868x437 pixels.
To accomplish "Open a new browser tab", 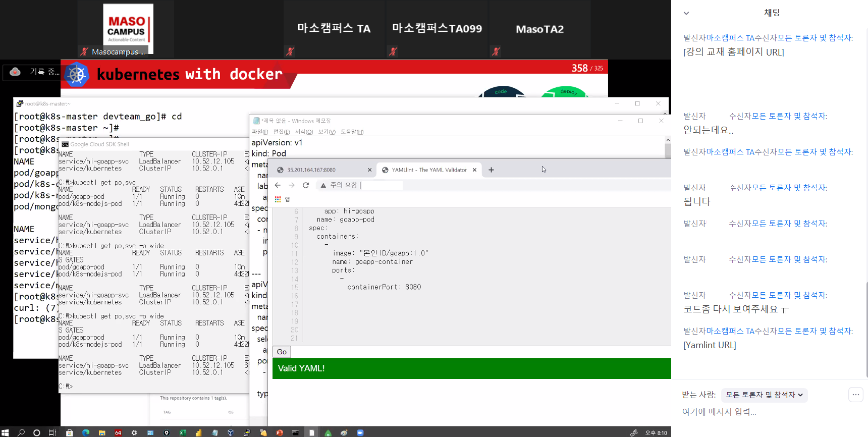I will pyautogui.click(x=491, y=170).
